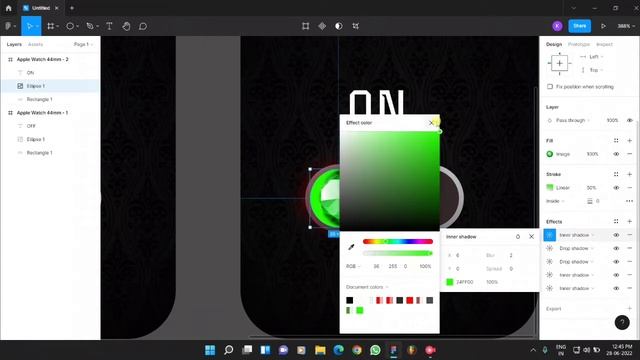Image resolution: width=640 pixels, height=360 pixels.
Task: Open the Page 1 dropdown
Action: coord(83,44)
